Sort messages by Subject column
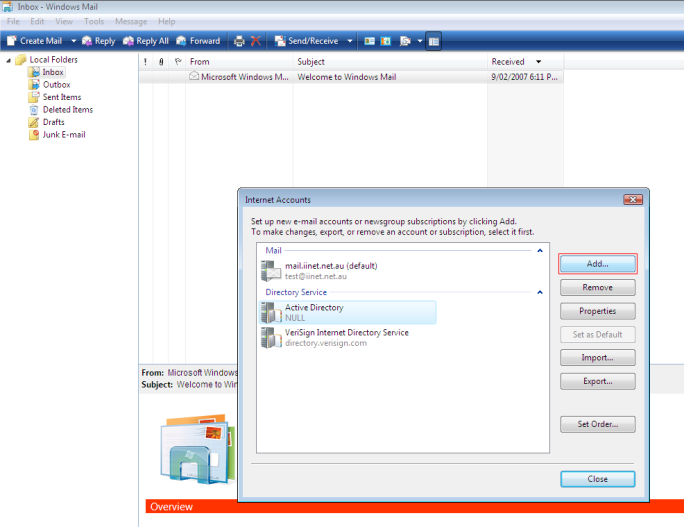 (x=390, y=62)
